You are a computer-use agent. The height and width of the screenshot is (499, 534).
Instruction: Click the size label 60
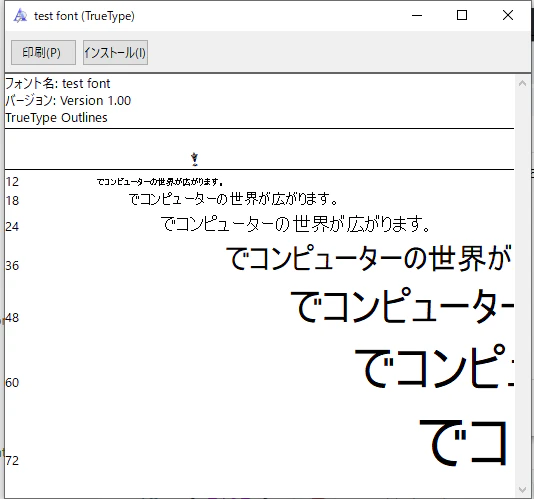[12, 383]
